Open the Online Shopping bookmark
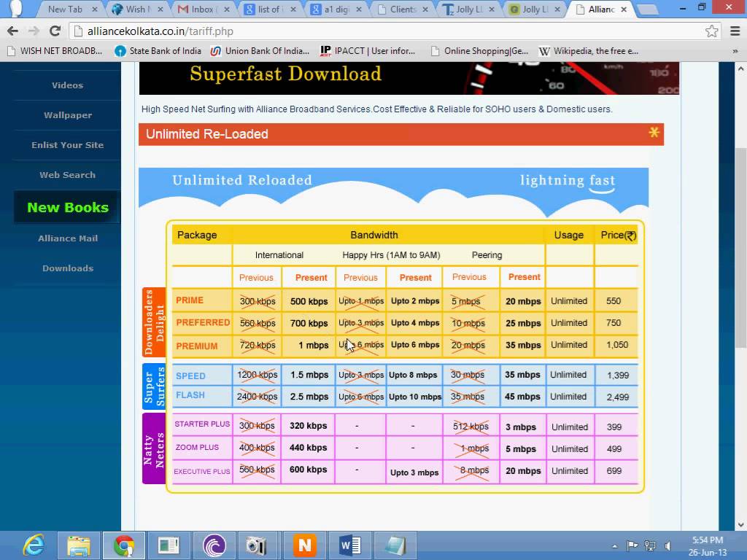 click(480, 51)
